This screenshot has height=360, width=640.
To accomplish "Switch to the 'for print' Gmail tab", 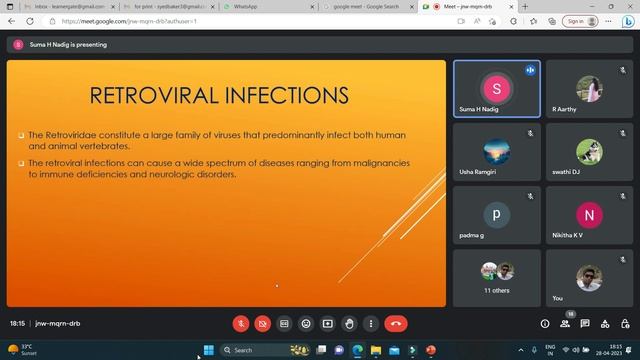I will click(169, 7).
